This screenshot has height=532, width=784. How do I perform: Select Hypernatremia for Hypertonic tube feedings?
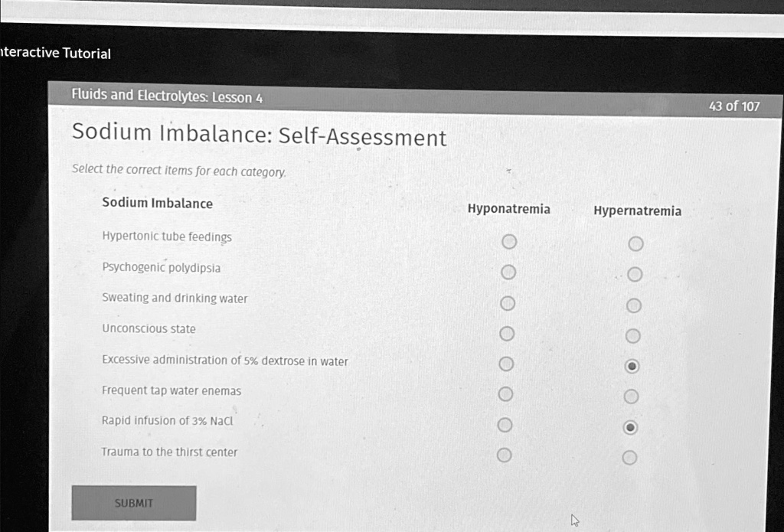635,243
